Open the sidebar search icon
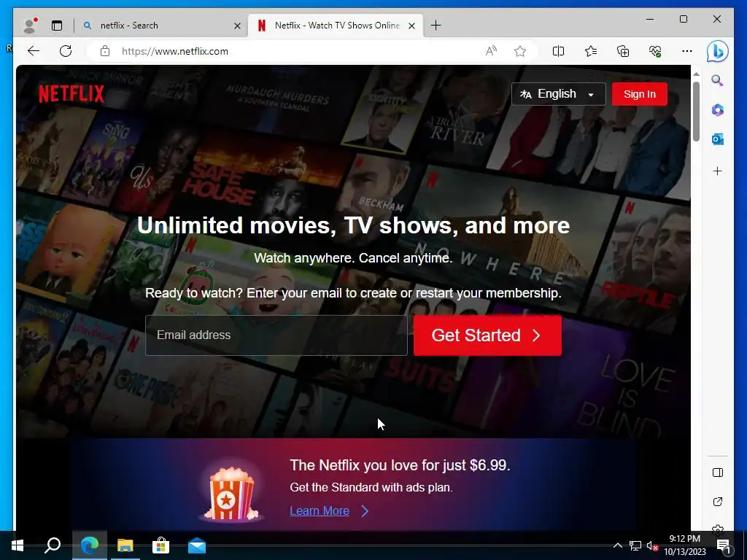747x560 pixels. click(718, 80)
